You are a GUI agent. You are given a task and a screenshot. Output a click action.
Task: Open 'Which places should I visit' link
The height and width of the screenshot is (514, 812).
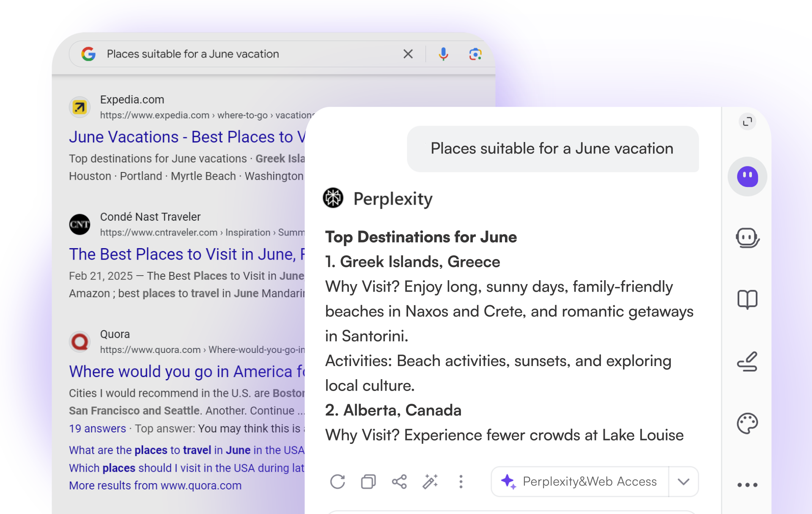187,468
